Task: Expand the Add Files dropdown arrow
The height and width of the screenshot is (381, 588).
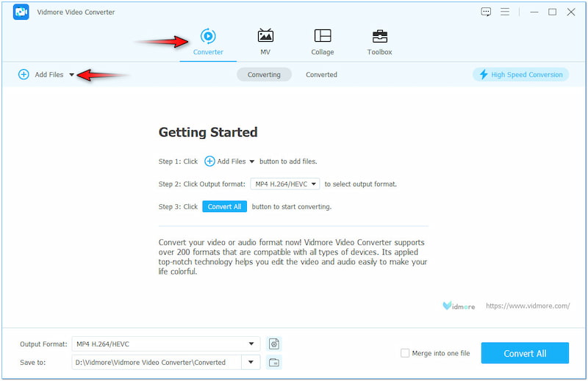Action: [x=71, y=75]
